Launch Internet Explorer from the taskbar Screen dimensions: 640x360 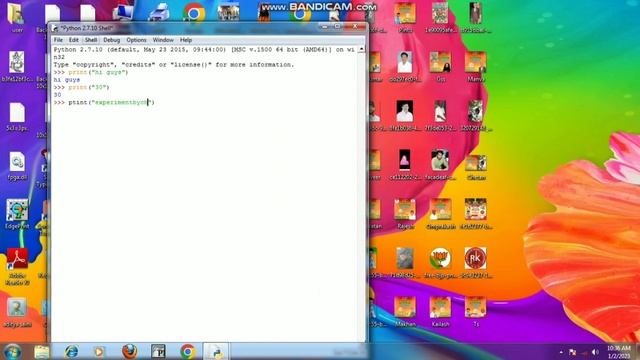coord(71,352)
